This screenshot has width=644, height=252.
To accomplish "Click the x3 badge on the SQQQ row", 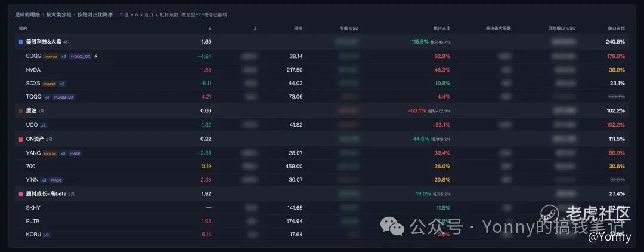I will coord(64,56).
